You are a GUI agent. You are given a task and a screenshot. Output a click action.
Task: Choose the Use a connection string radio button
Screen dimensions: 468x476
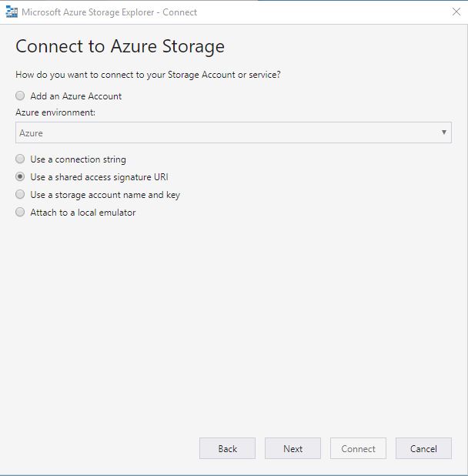tap(20, 159)
